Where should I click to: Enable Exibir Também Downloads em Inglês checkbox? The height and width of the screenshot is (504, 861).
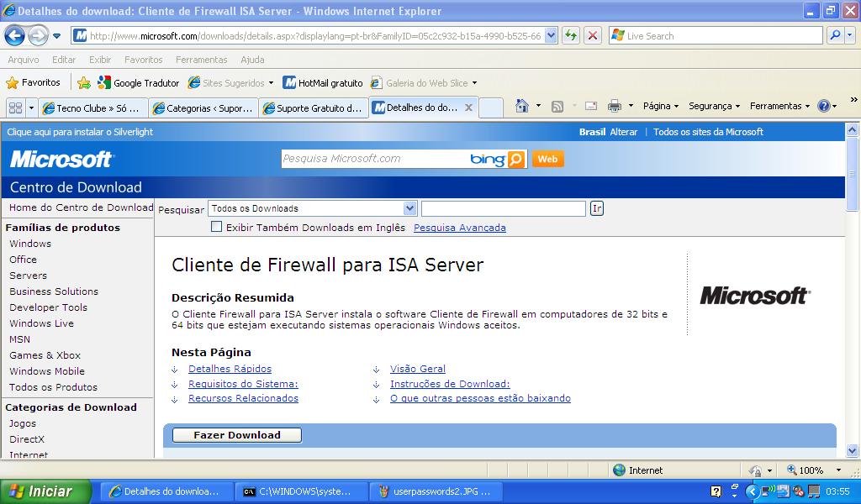[x=217, y=227]
